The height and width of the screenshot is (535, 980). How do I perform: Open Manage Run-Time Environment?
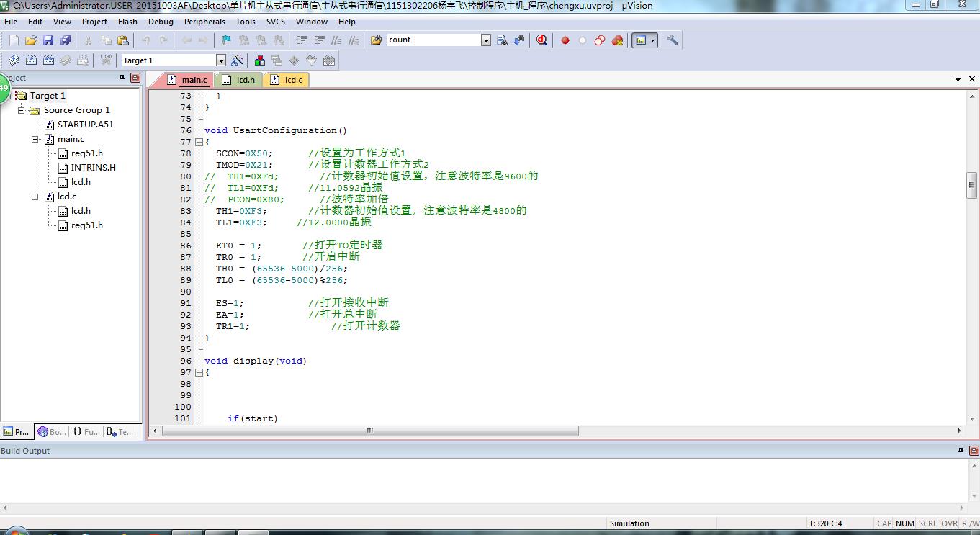(295, 60)
